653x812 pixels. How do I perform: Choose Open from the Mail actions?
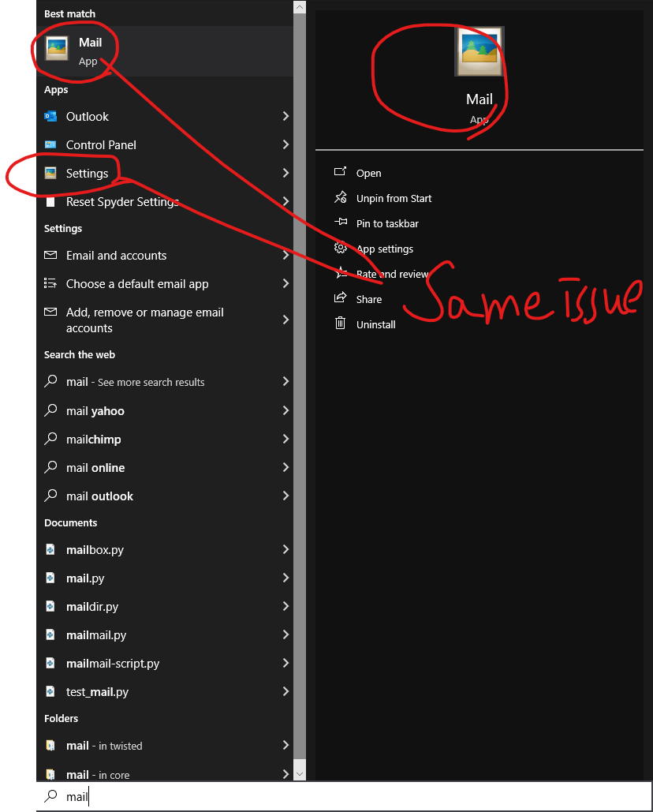[368, 174]
